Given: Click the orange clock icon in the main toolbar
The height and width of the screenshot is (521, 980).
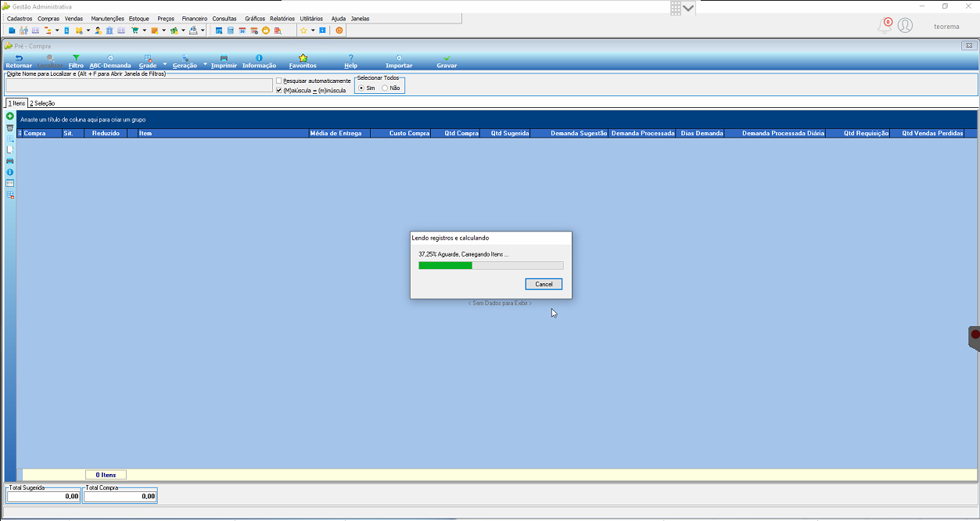Looking at the screenshot, I should click(266, 31).
